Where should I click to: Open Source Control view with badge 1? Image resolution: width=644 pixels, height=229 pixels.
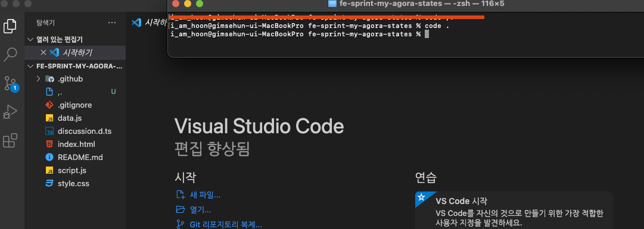(x=11, y=83)
